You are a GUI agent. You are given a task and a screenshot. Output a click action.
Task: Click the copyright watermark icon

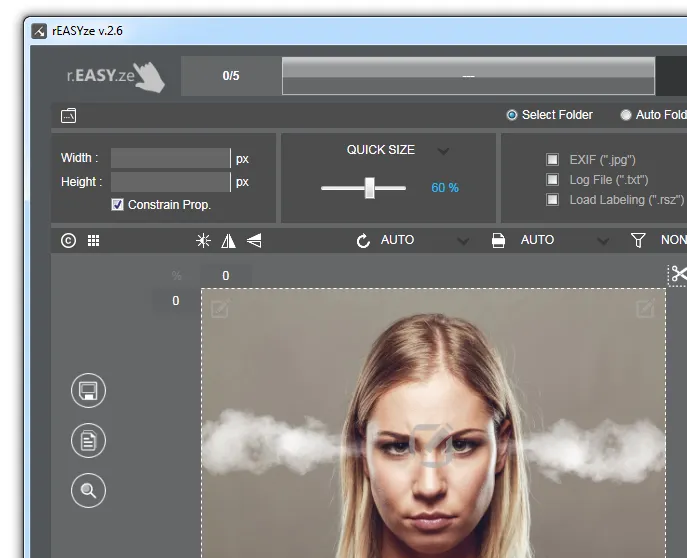pos(68,240)
